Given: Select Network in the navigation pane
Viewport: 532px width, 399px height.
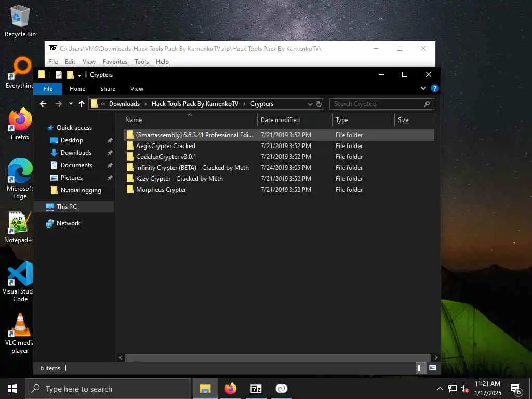Looking at the screenshot, I should [x=68, y=223].
